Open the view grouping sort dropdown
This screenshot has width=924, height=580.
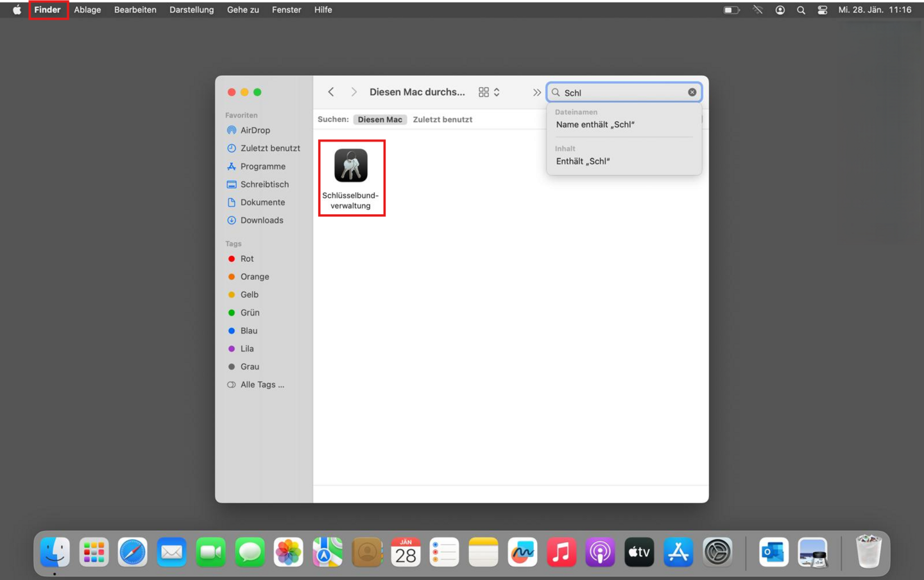pyautogui.click(x=496, y=92)
